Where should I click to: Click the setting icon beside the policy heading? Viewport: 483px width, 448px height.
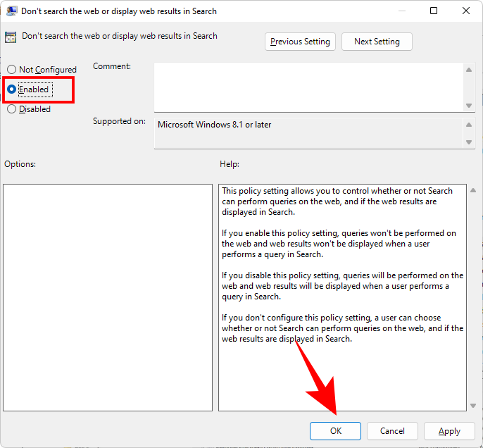click(12, 37)
